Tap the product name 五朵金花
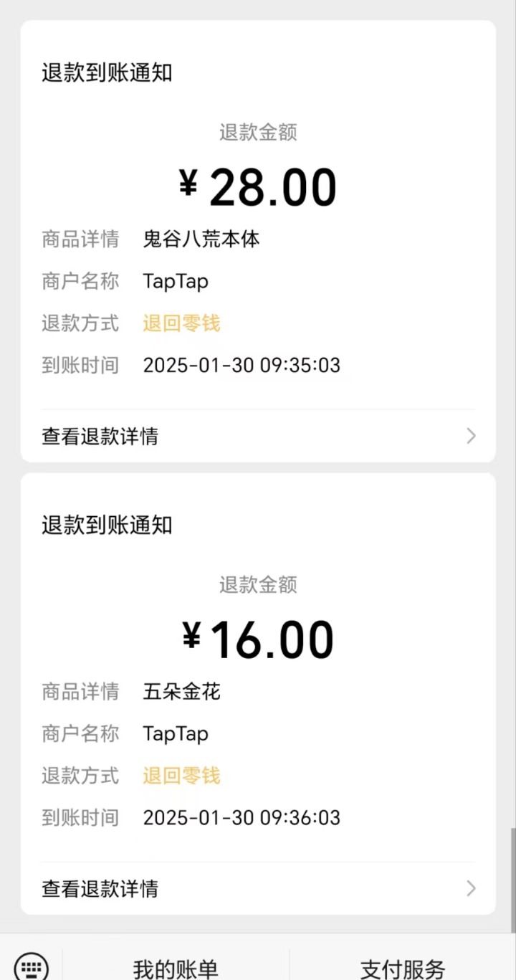Viewport: 516px width, 980px height. tap(182, 692)
